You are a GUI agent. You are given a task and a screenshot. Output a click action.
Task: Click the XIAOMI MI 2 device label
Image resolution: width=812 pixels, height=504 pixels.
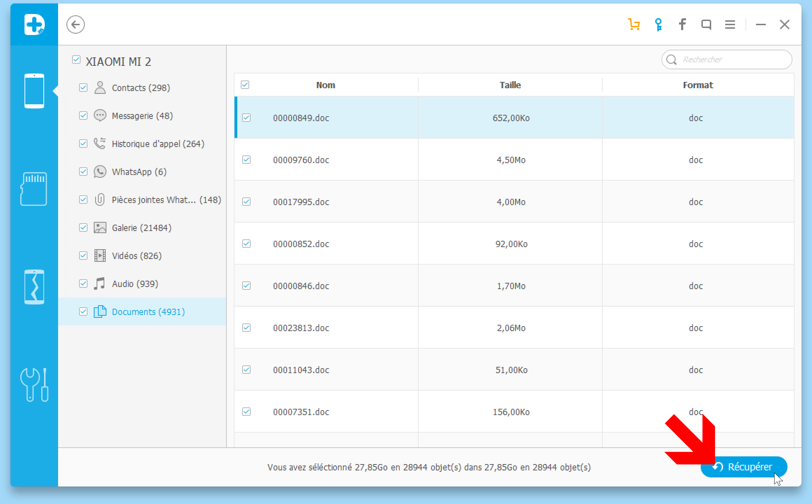pyautogui.click(x=118, y=62)
